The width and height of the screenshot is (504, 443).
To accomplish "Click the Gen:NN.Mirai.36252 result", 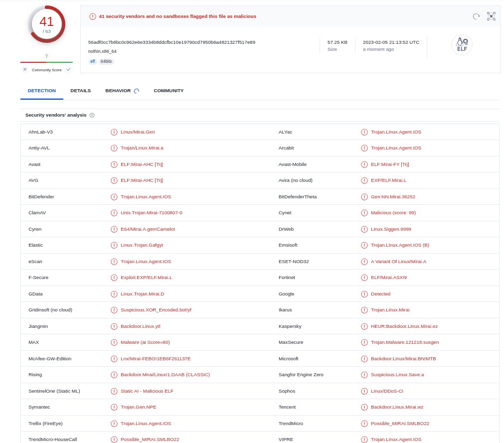I will [393, 197].
